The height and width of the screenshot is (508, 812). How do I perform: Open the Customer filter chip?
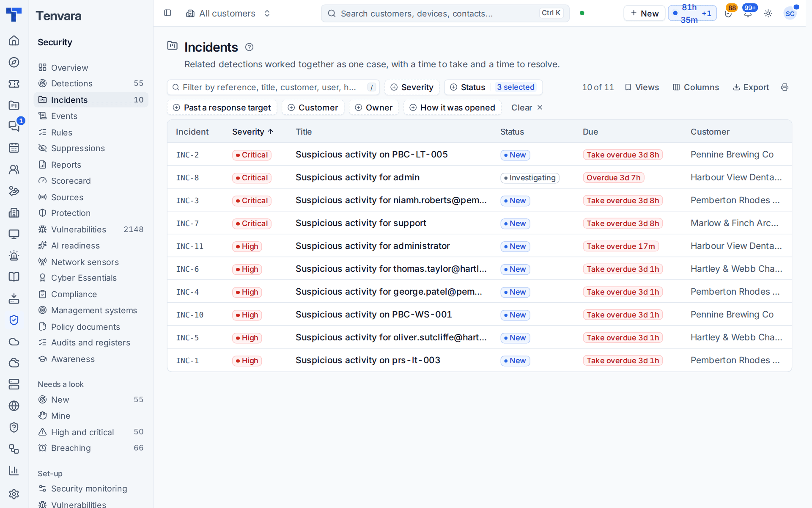313,108
